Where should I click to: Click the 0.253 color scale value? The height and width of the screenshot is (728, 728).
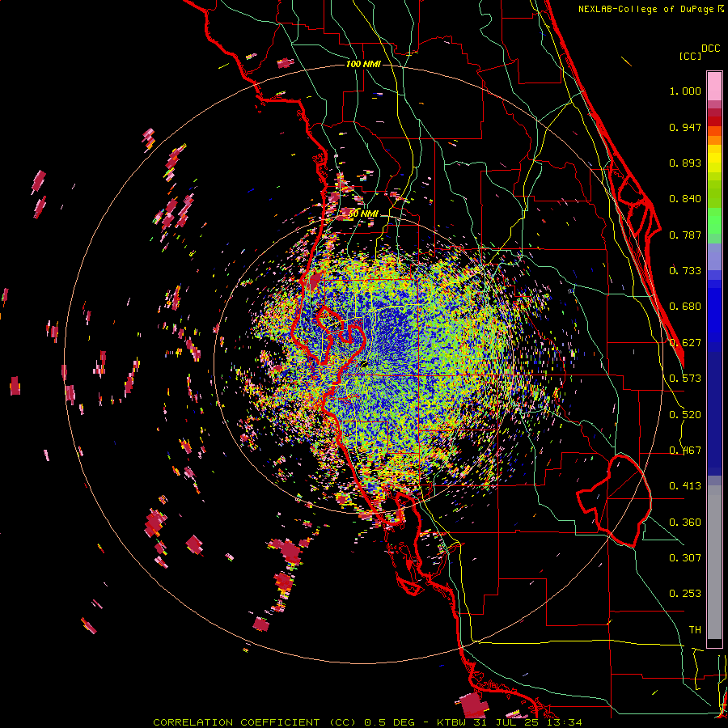[x=685, y=594]
